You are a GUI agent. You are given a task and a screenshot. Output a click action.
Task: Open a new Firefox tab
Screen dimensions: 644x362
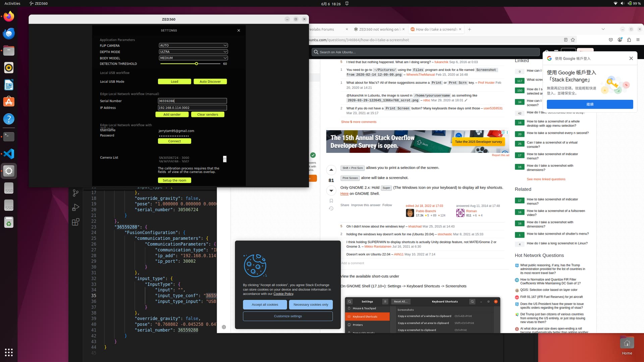[x=470, y=29]
